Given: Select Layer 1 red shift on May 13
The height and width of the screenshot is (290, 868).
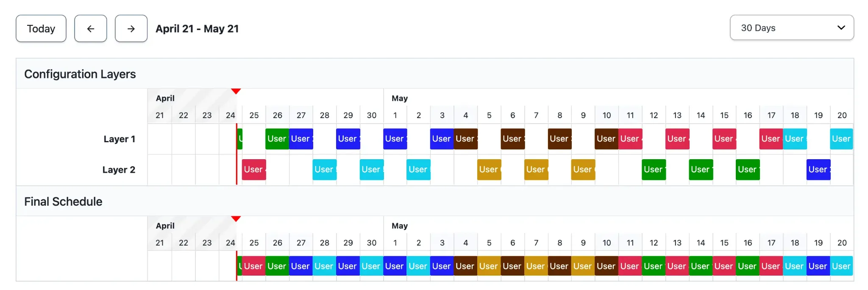Looking at the screenshot, I should [x=677, y=139].
